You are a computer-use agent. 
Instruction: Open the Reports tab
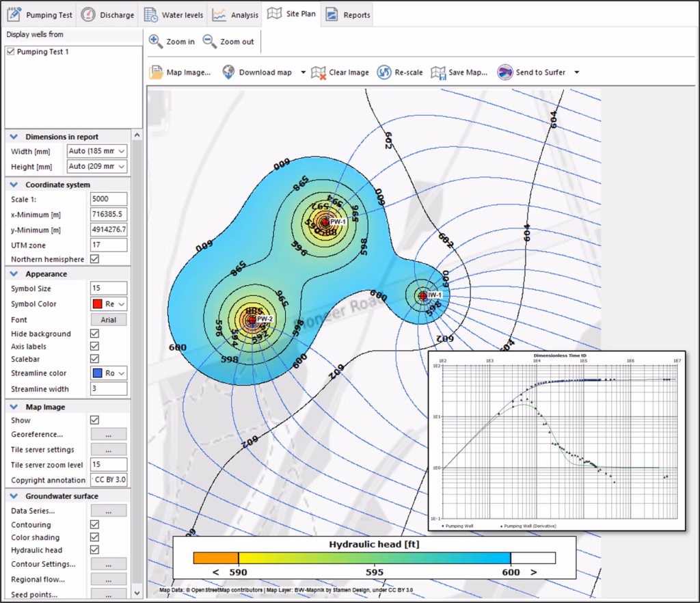click(x=348, y=14)
